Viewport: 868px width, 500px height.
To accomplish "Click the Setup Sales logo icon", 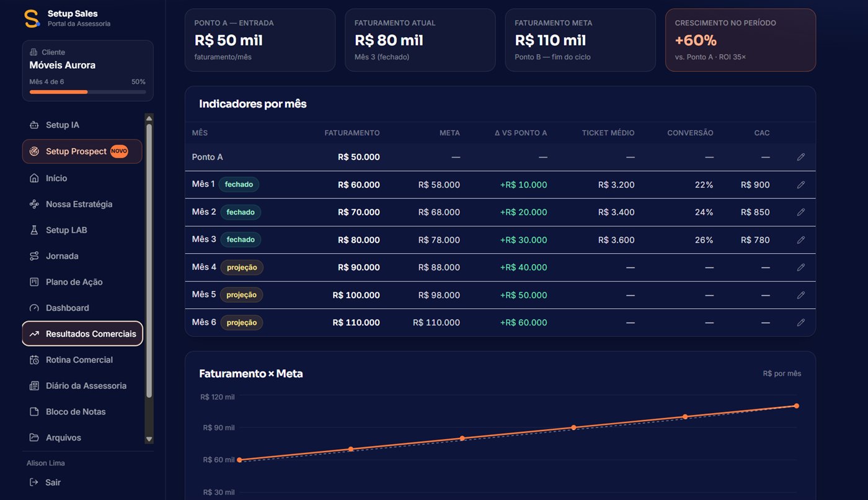I will pos(32,19).
